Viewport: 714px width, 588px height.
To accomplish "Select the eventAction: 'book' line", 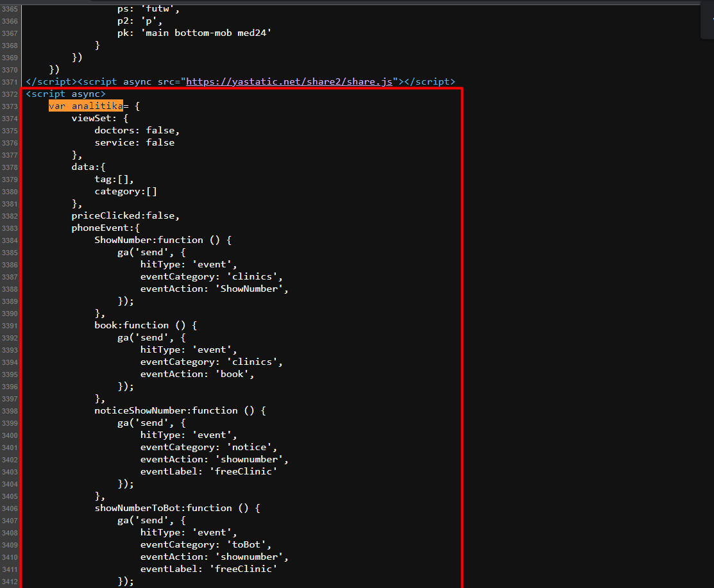I will 197,374.
